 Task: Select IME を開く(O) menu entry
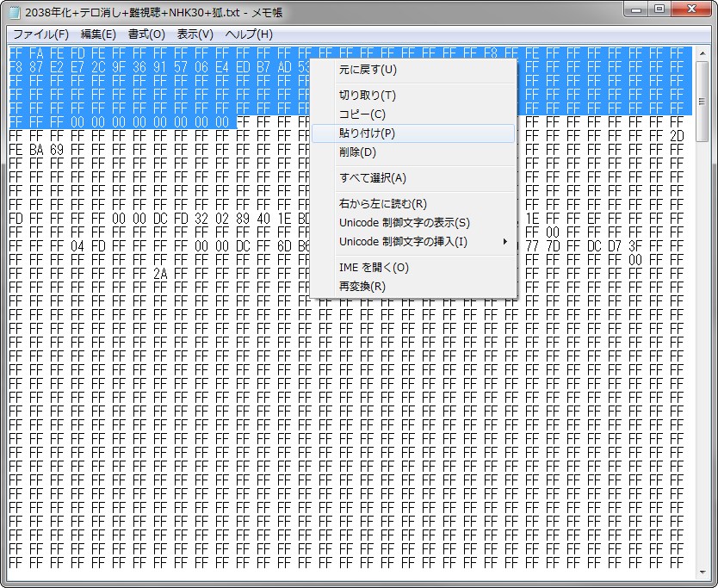pos(374,268)
